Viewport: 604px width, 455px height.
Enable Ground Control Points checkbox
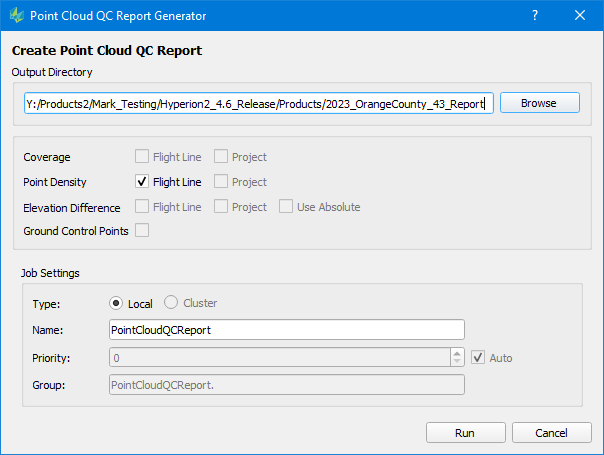tap(142, 231)
